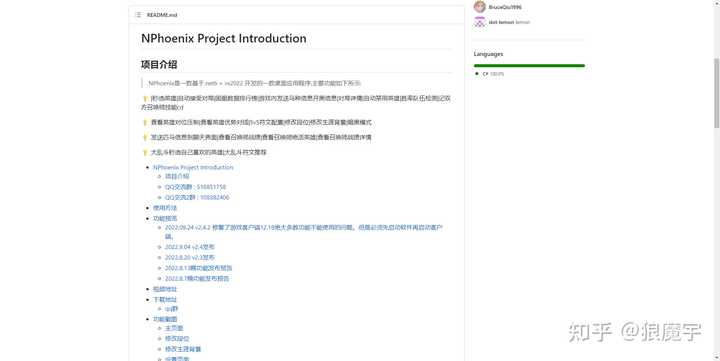Open the 主页面 contents link
The image size is (720, 361).
[174, 328]
